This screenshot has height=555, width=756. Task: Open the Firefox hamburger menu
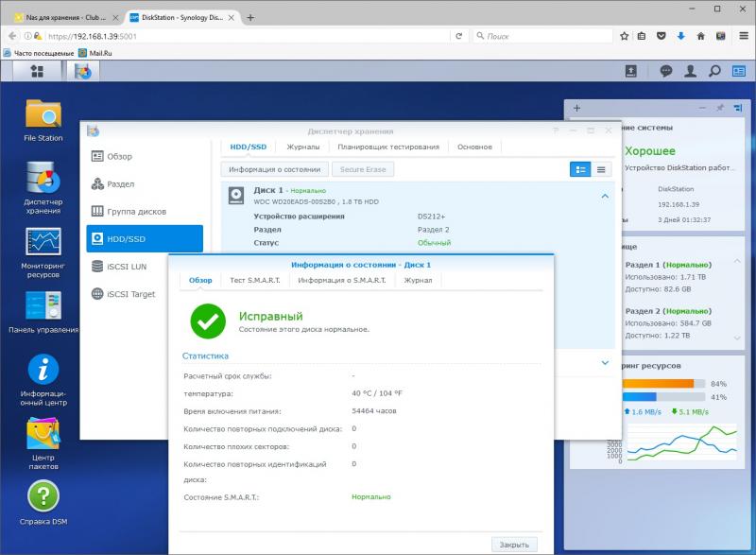point(744,36)
